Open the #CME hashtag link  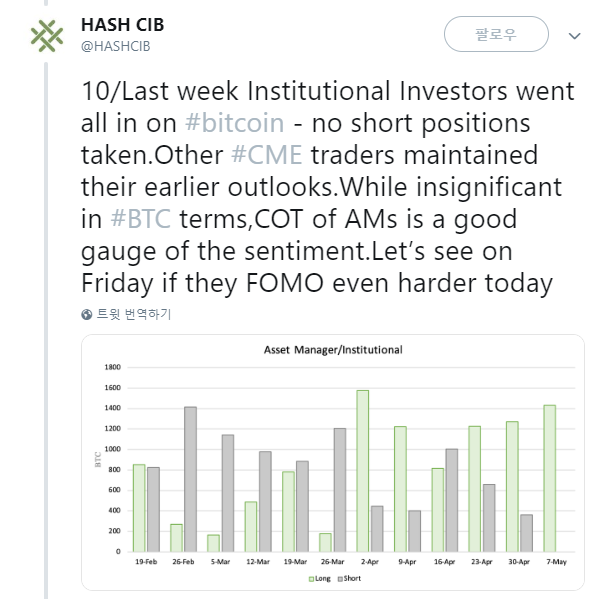pos(267,155)
